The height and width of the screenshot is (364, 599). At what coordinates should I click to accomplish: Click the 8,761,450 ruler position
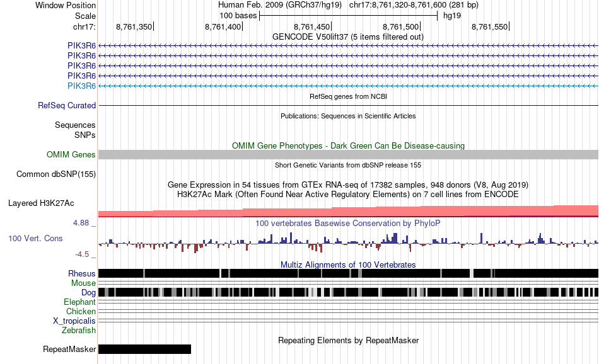312,26
